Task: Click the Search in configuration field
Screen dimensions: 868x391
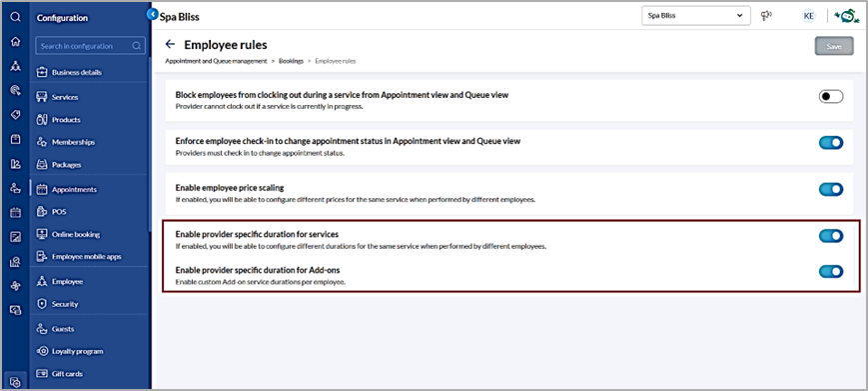Action: [90, 46]
